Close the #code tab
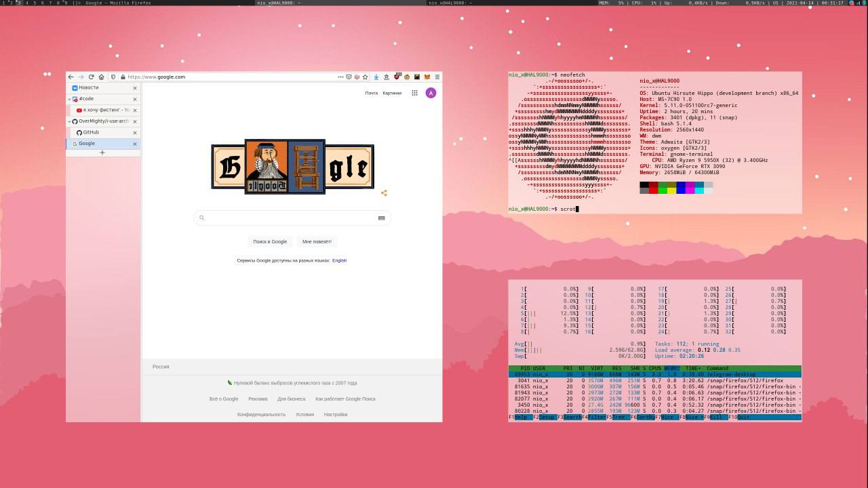This screenshot has width=868, height=488. point(135,99)
